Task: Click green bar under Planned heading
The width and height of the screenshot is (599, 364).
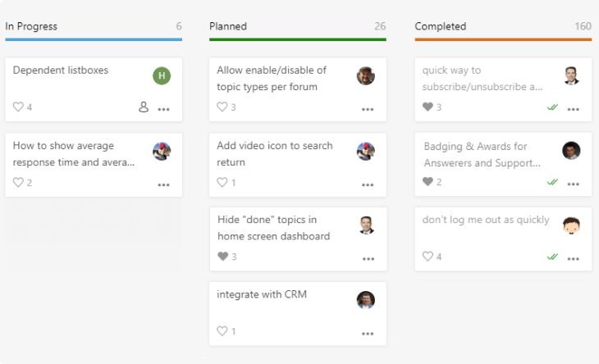Action: pos(298,39)
